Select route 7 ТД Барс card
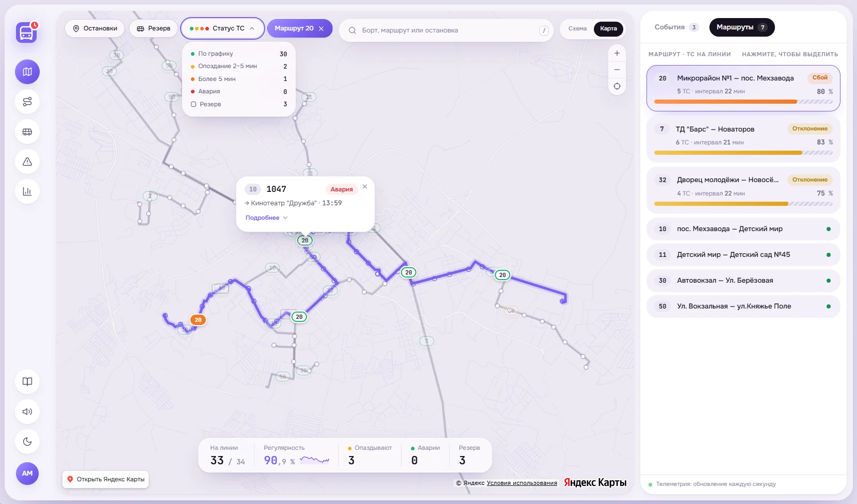Screen dimensions: 857x504 point(743,139)
